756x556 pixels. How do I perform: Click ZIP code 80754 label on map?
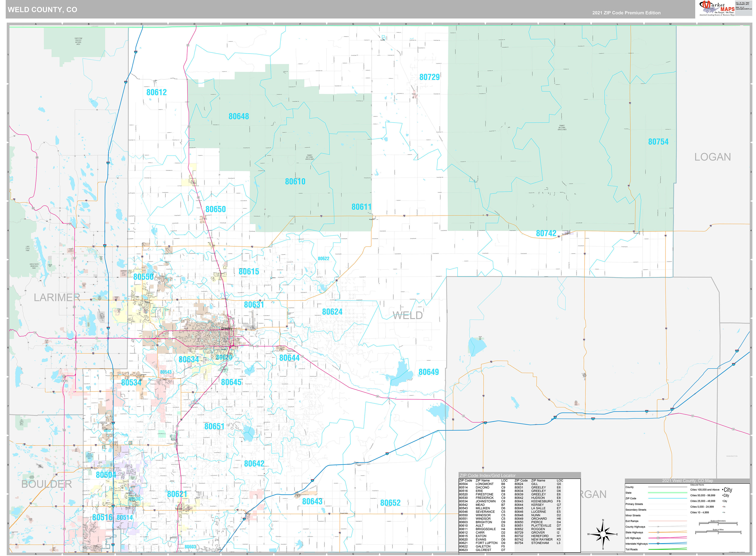[x=658, y=142]
